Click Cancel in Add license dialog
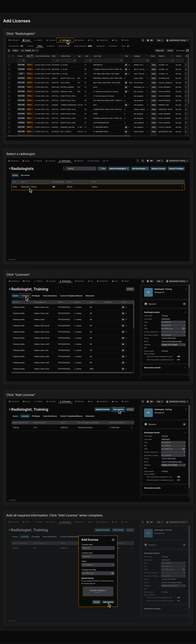Viewport: 196px width, 644px height. coord(97,602)
